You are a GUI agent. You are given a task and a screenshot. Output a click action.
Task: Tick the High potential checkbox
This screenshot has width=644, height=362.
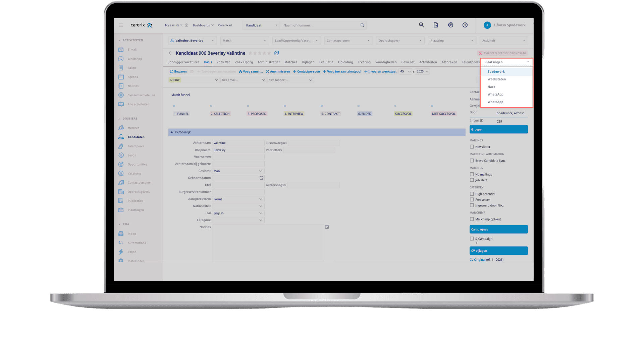pos(472,194)
